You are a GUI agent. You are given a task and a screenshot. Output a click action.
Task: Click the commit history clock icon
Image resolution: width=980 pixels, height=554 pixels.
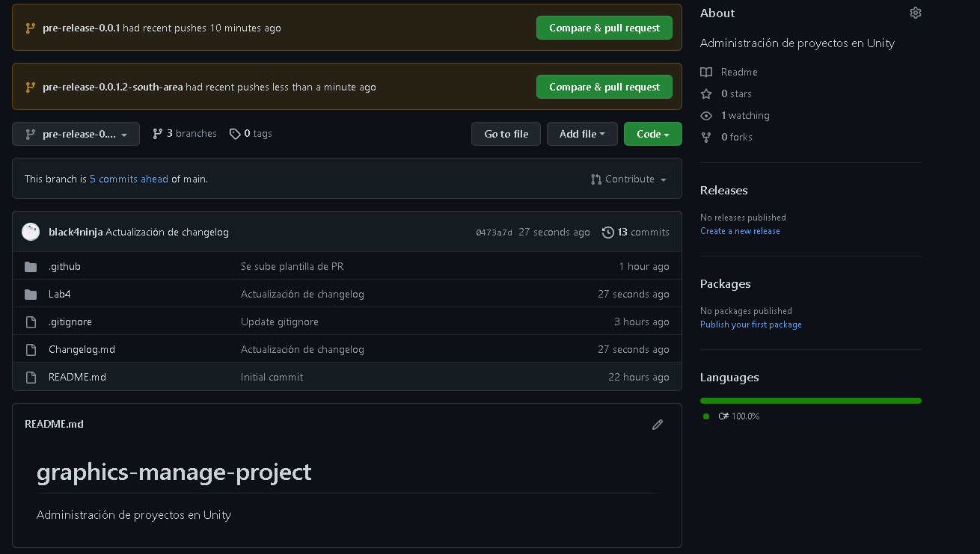click(608, 232)
